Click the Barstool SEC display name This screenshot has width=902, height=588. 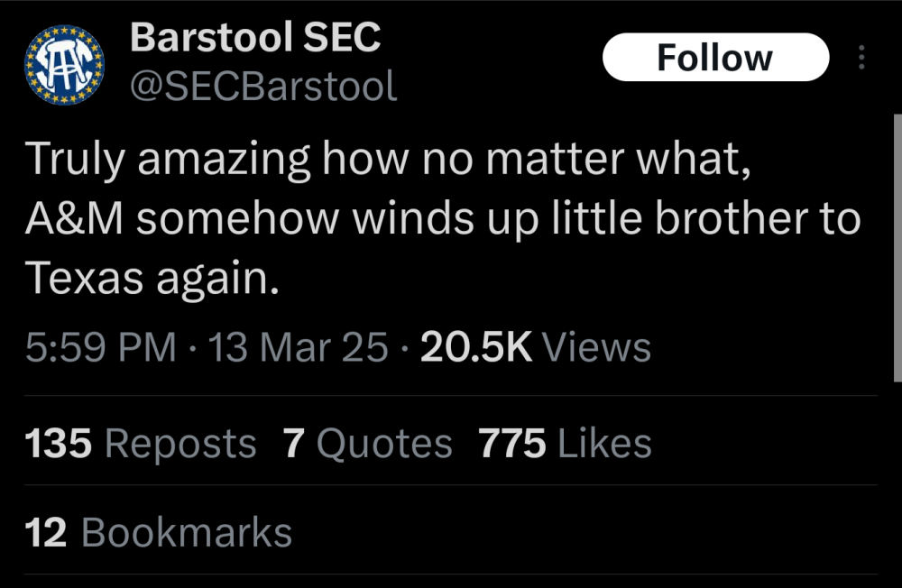tap(255, 38)
